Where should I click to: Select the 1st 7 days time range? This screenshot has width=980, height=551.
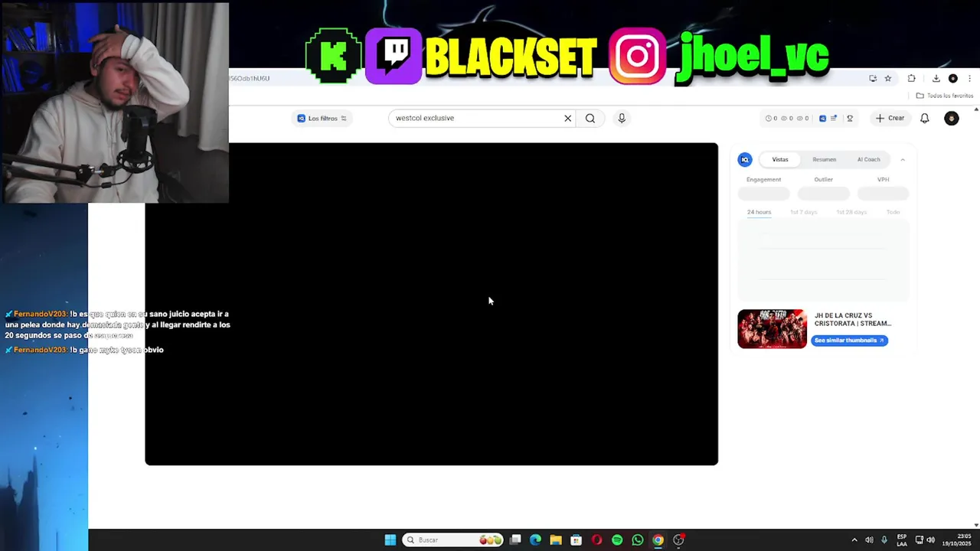804,212
